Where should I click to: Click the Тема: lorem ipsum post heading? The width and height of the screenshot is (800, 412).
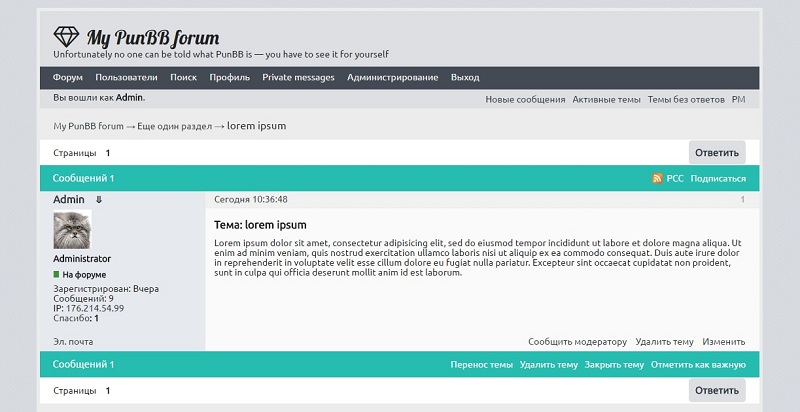click(260, 225)
